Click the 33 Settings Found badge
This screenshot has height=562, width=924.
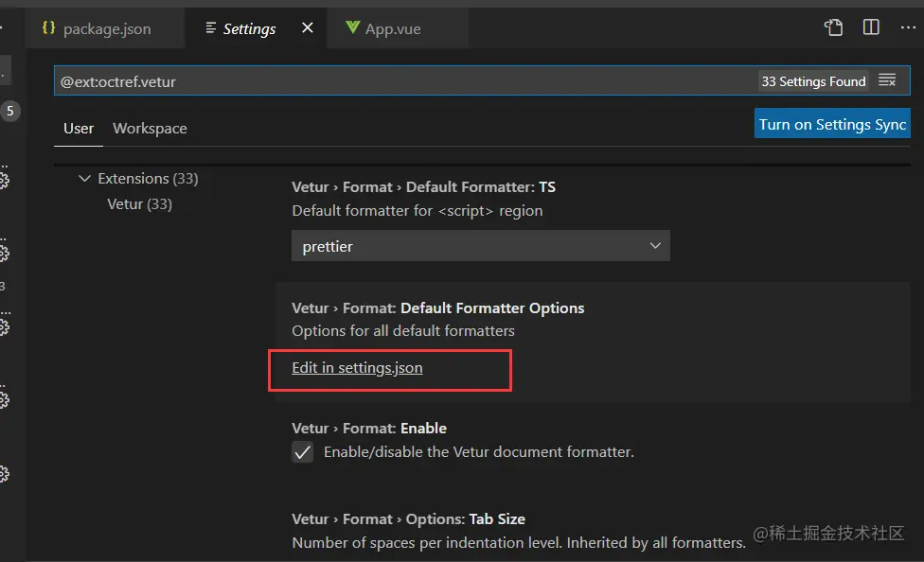[813, 81]
